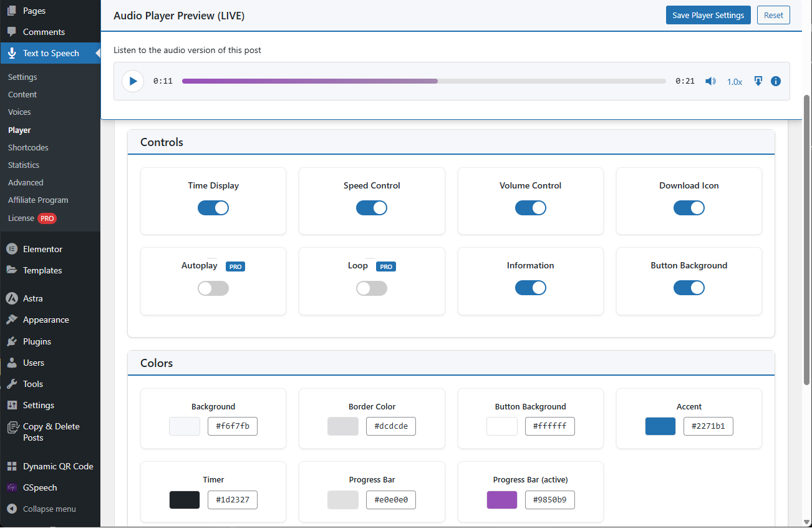This screenshot has width=812, height=528.
Task: Toggle the Information switch
Action: click(x=531, y=288)
